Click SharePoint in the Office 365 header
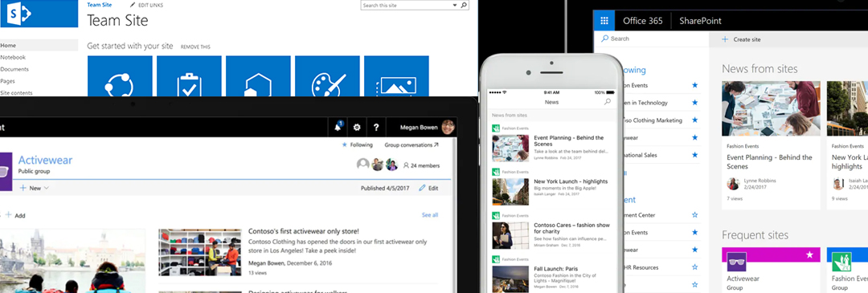The width and height of the screenshot is (868, 293). pyautogui.click(x=700, y=21)
